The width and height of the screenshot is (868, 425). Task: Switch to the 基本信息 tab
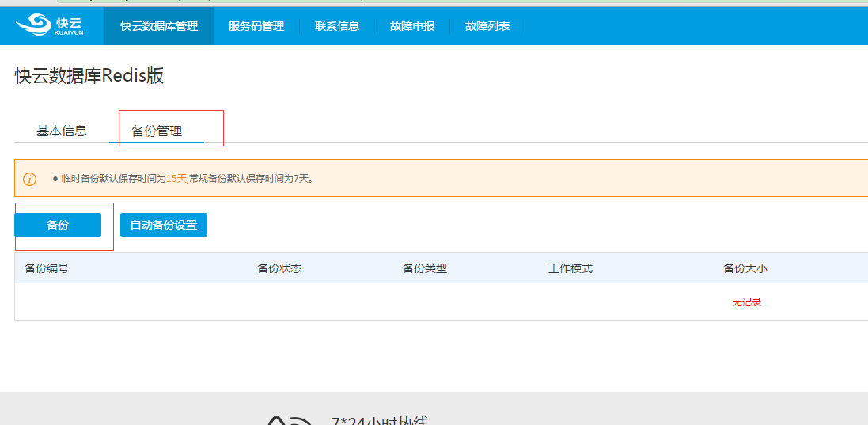[x=62, y=131]
